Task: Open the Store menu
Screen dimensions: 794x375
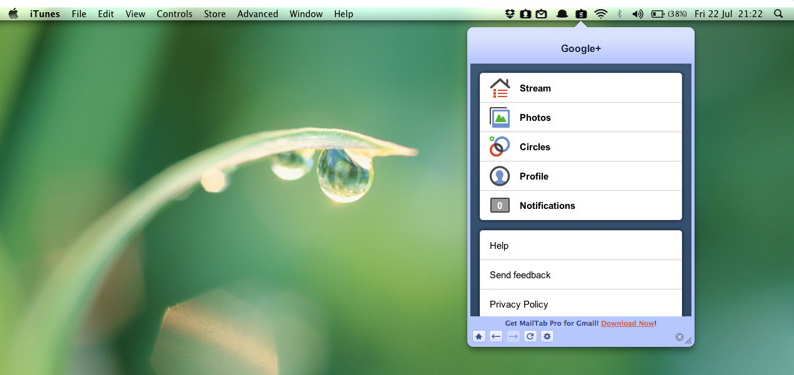Action: coord(215,14)
